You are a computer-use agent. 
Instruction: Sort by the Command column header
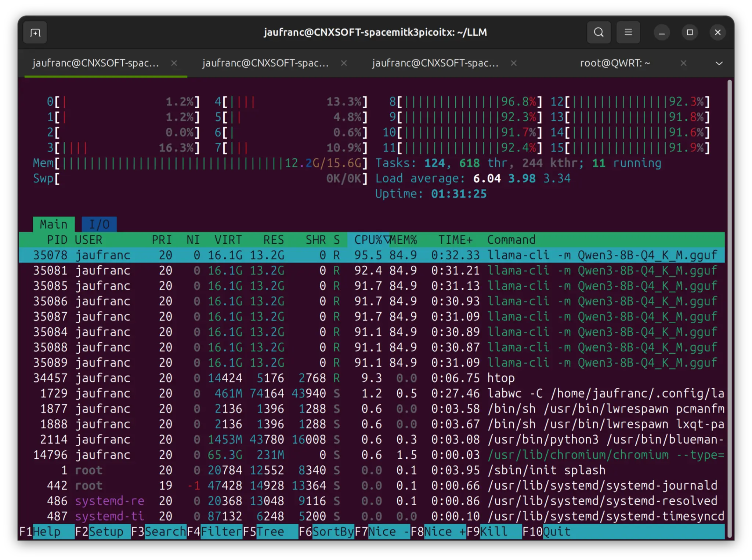511,240
